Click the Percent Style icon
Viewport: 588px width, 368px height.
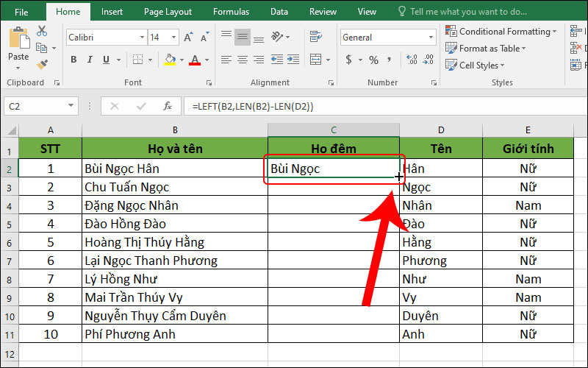tap(373, 60)
